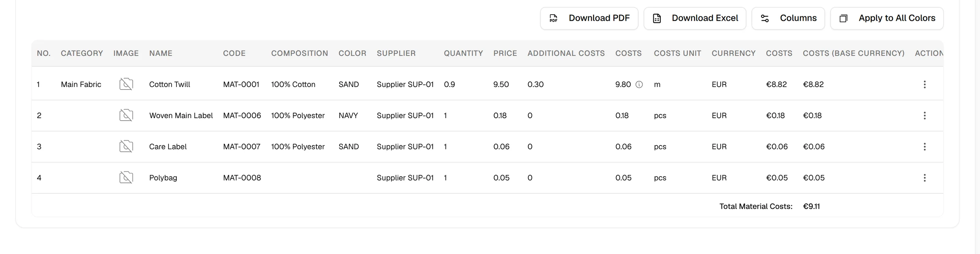The image size is (980, 254).
Task: Click the MAT-0008 code cell
Action: click(x=242, y=178)
